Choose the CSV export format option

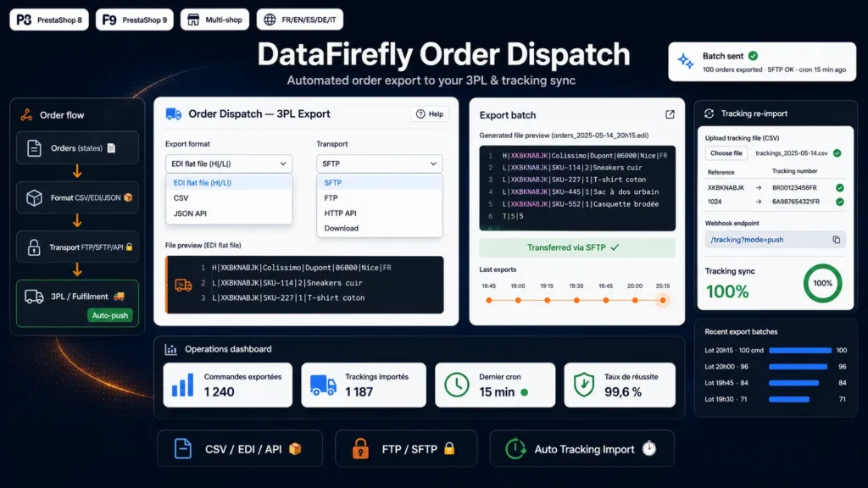point(229,198)
